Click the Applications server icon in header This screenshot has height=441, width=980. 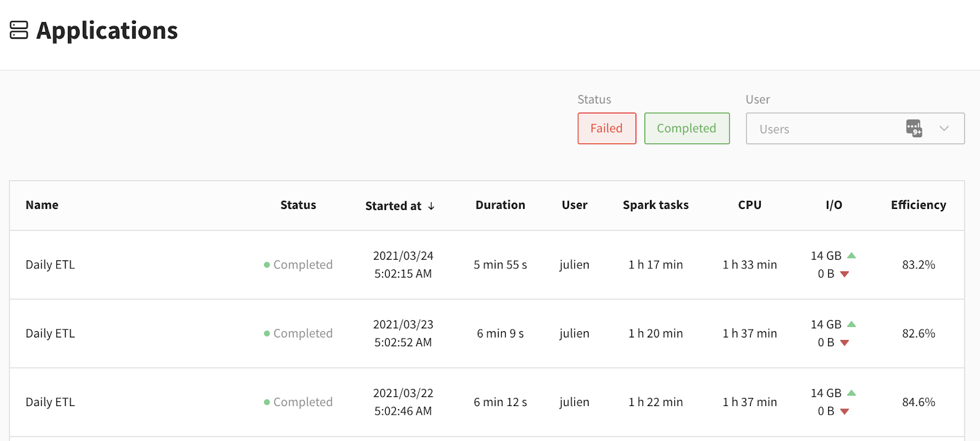coord(19,30)
